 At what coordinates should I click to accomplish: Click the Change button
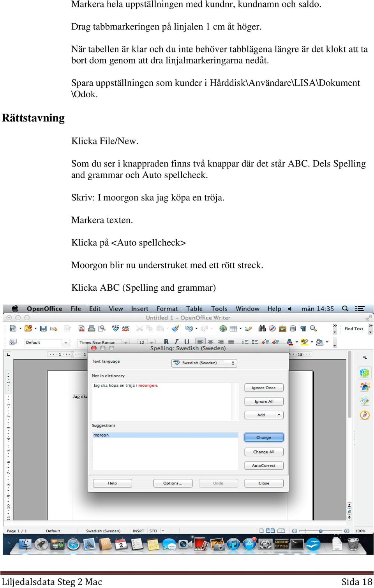coord(264,437)
